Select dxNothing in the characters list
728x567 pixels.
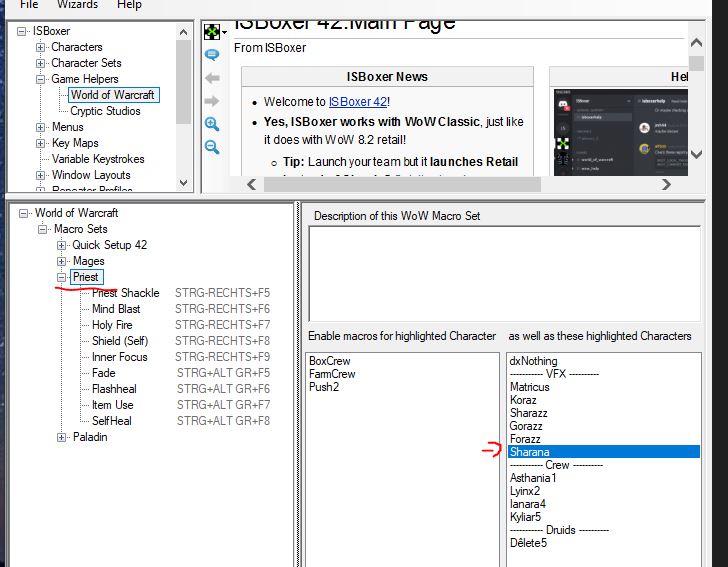533,361
